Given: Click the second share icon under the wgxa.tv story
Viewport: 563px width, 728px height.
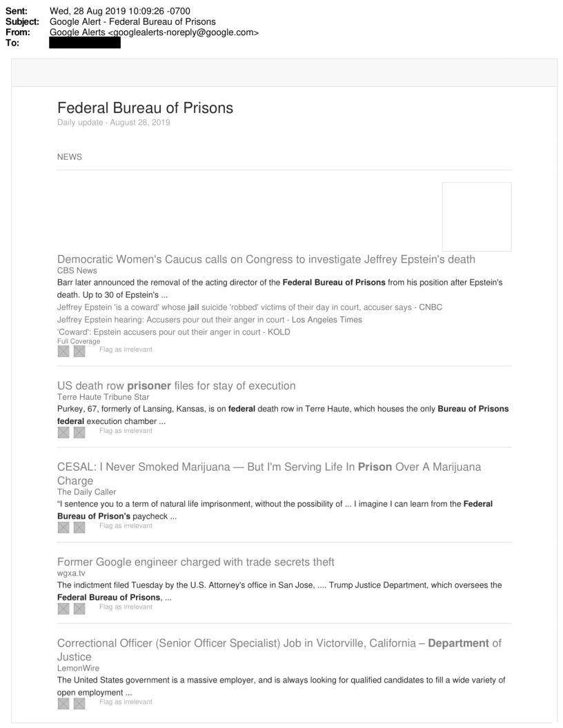Looking at the screenshot, I should tap(79, 608).
